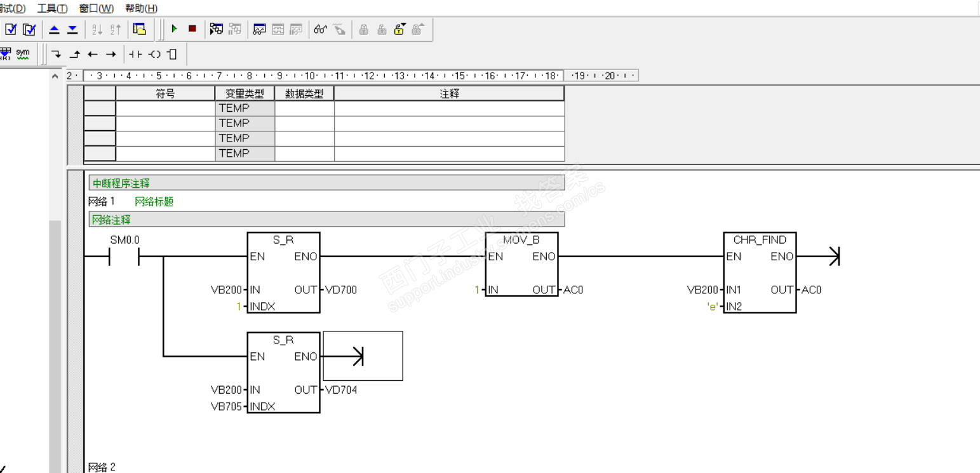Screen dimensions: 980x473
Task: Open the unlock dropdown padlock icon
Action: tap(399, 29)
